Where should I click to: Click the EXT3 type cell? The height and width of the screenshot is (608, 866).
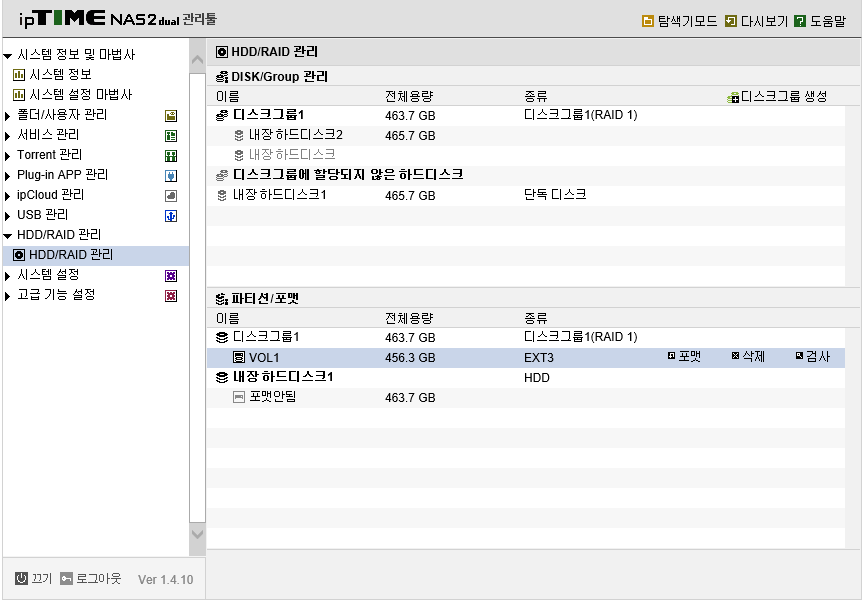pos(538,357)
